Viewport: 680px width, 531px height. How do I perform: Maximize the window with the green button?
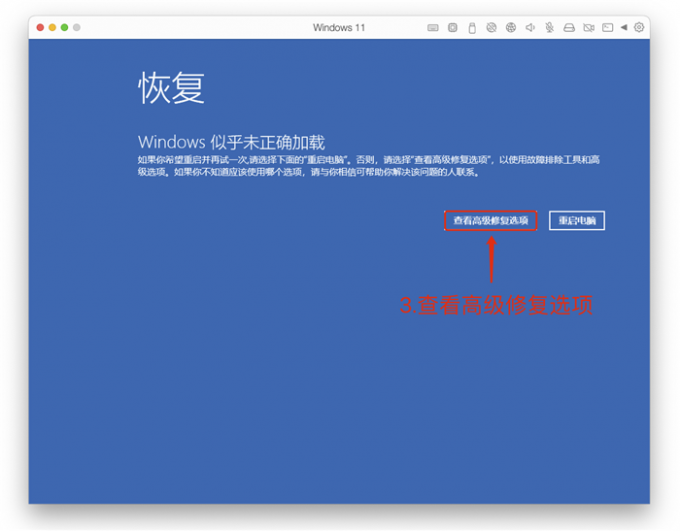pyautogui.click(x=64, y=27)
